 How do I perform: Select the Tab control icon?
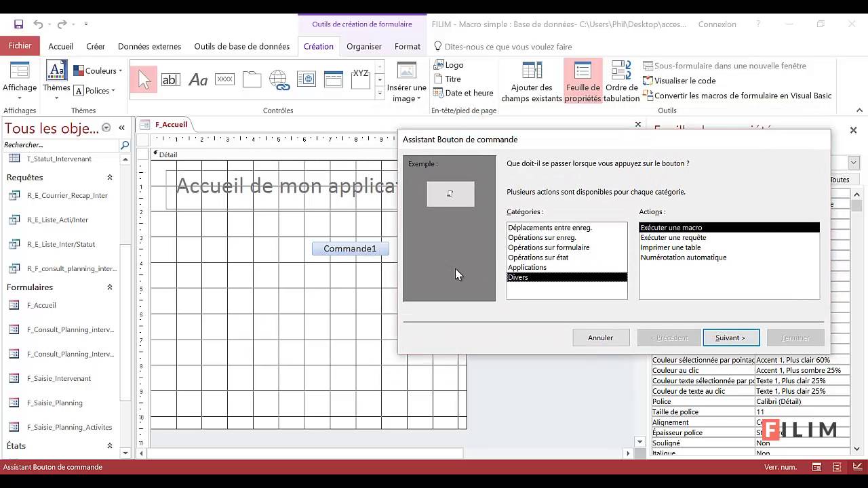point(252,79)
